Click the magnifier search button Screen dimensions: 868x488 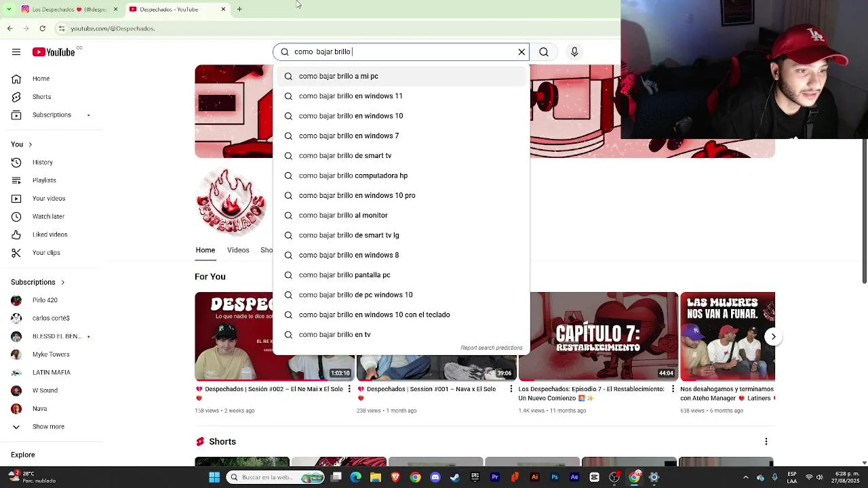tap(544, 52)
